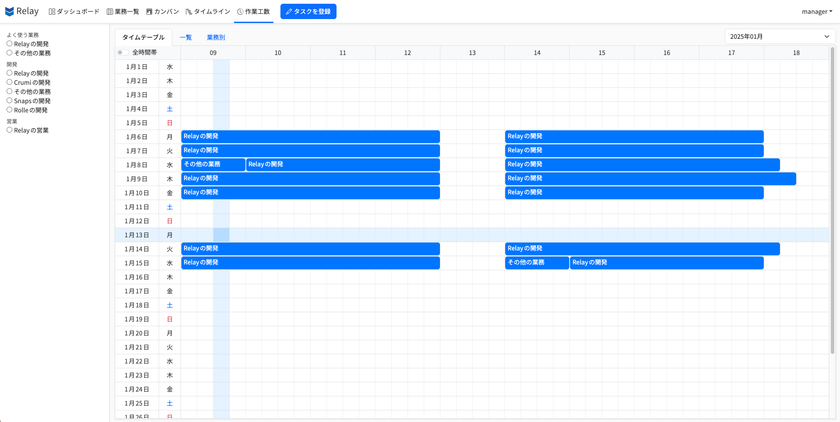Click 1月8日 morning Relayの開発 block

click(343, 164)
